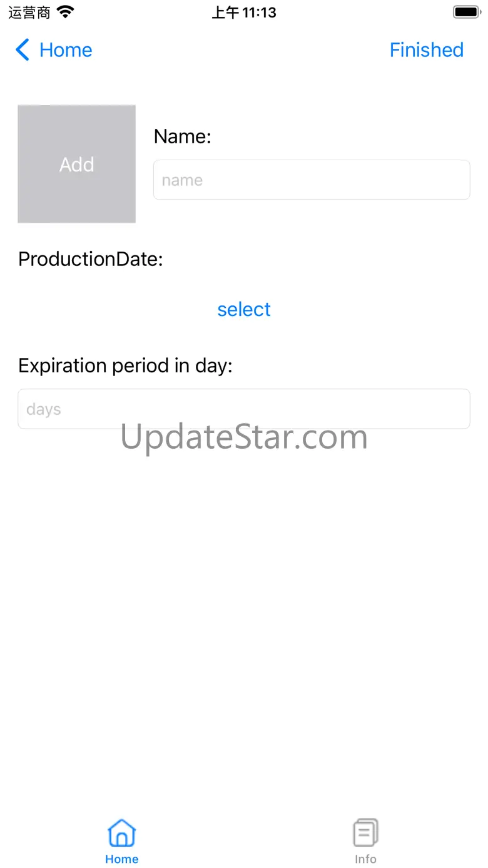Image resolution: width=488 pixels, height=868 pixels.
Task: Tap the ProductionDate: label
Action: 91,259
